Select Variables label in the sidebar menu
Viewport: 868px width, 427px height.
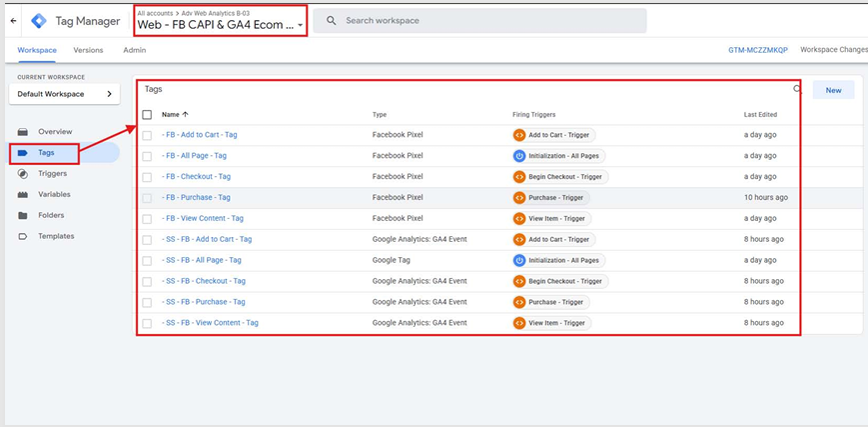54,195
